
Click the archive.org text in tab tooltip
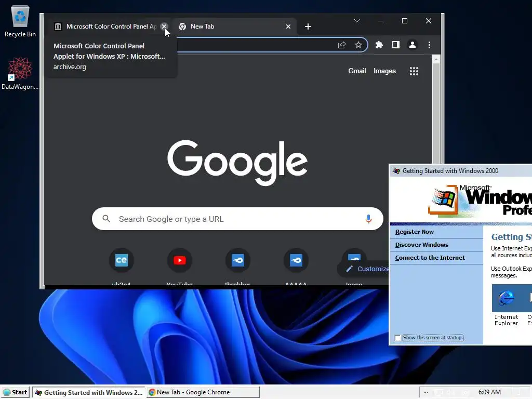click(x=70, y=67)
